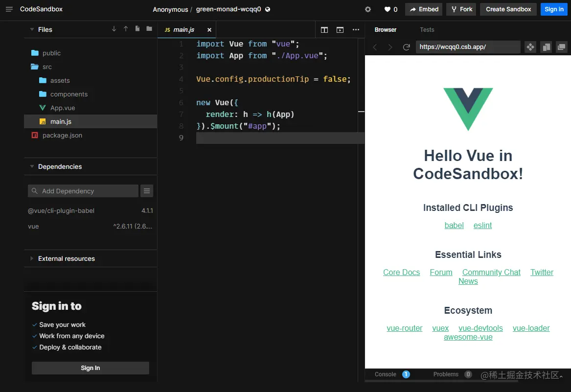The image size is (571, 392).
Task: Click the copy-window icon in preview toolbar
Action: coord(546,47)
